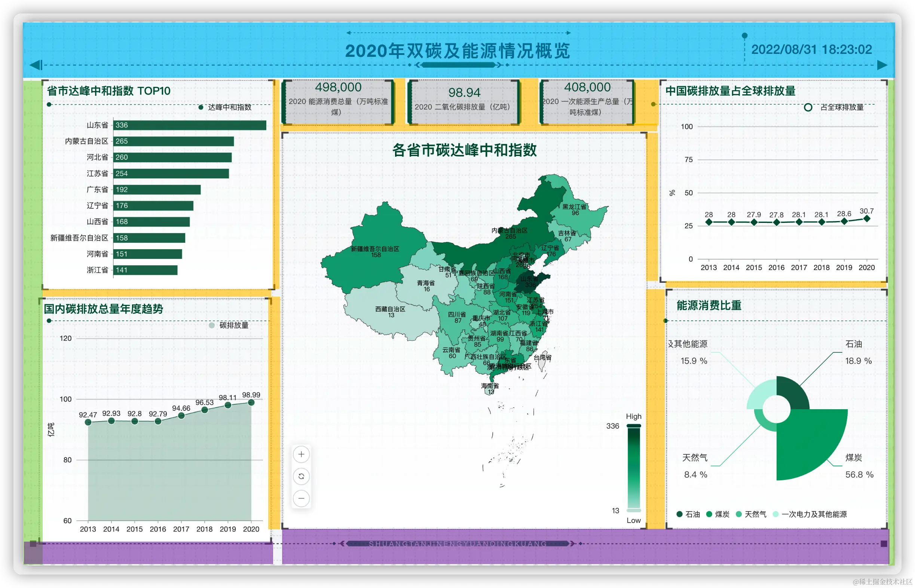Click the 498,000 energy consumption card

(338, 100)
